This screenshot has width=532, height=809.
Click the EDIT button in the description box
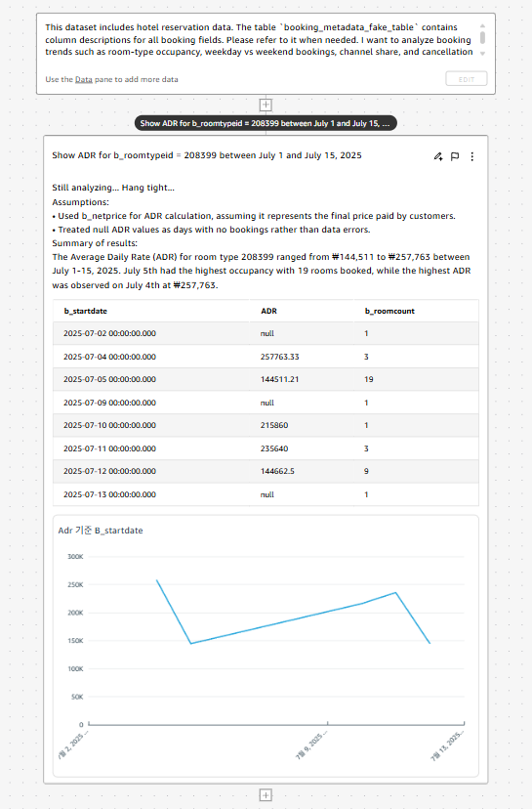tap(467, 79)
